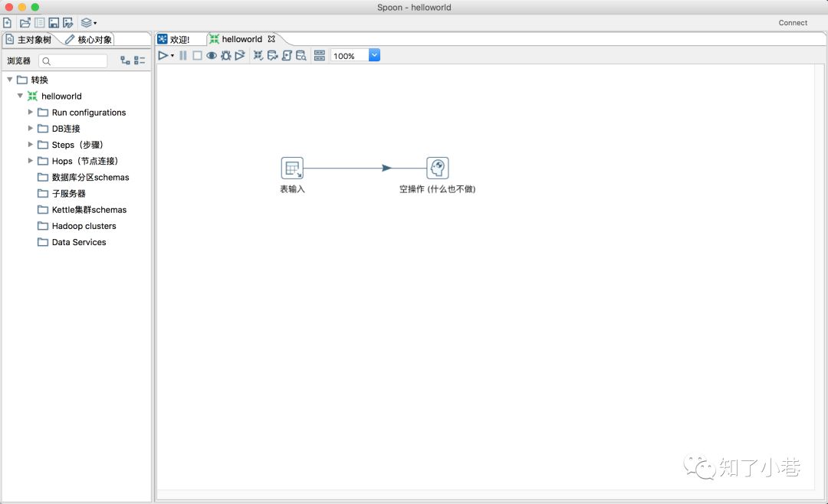Click the expand-all tree icon

125,61
